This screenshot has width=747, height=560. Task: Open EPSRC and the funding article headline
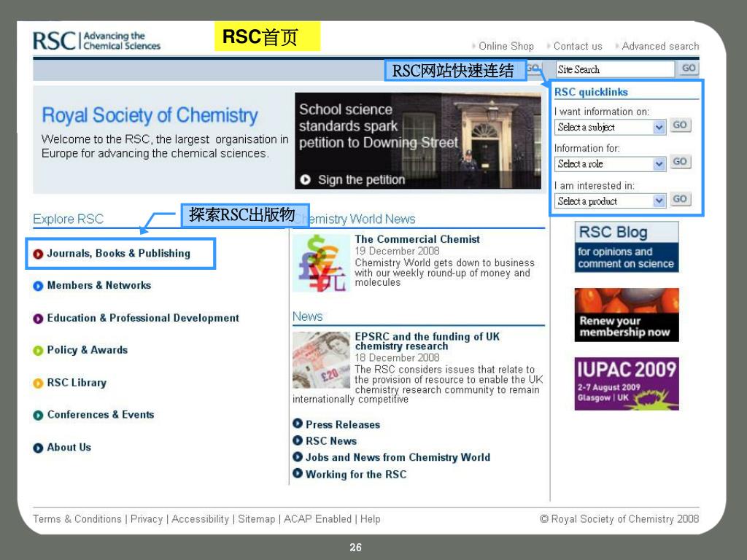tap(427, 341)
